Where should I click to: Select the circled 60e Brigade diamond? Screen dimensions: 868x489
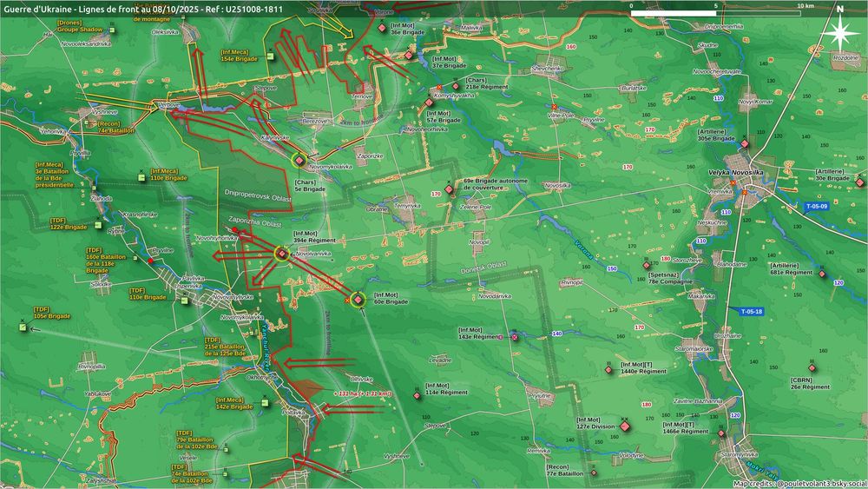click(x=358, y=300)
